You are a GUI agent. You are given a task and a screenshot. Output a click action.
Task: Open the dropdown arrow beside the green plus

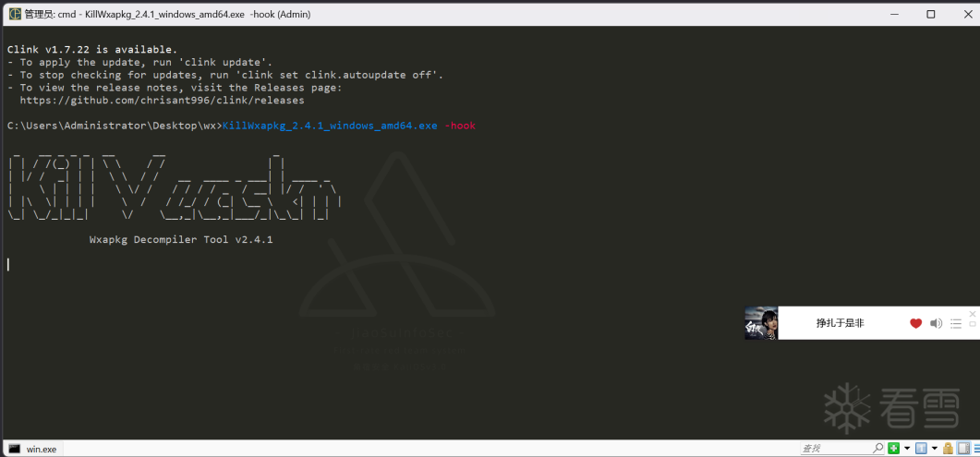coord(907,449)
